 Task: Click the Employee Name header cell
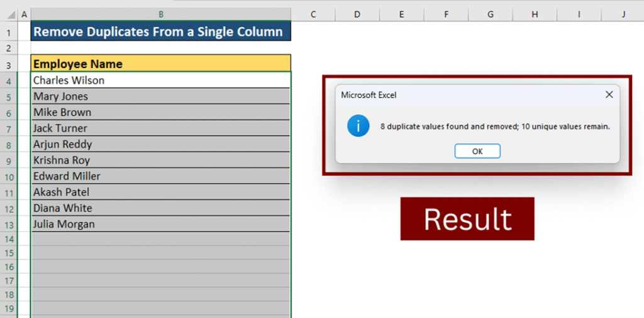coord(161,64)
